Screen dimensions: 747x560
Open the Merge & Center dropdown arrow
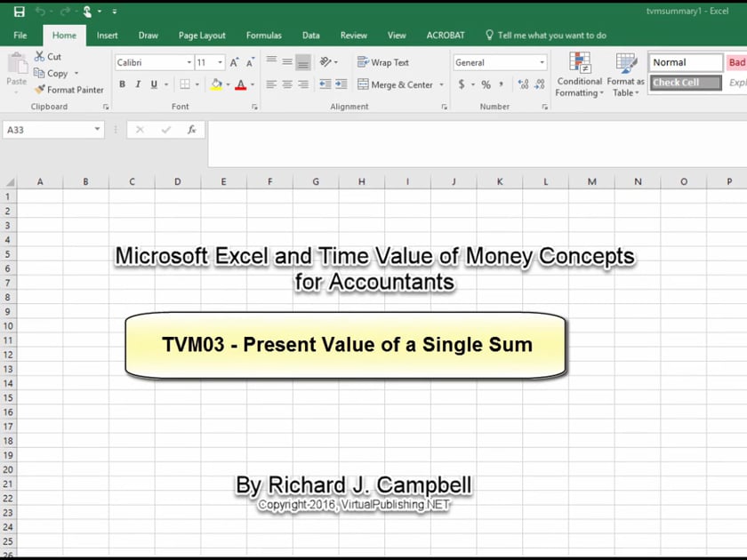tap(441, 84)
